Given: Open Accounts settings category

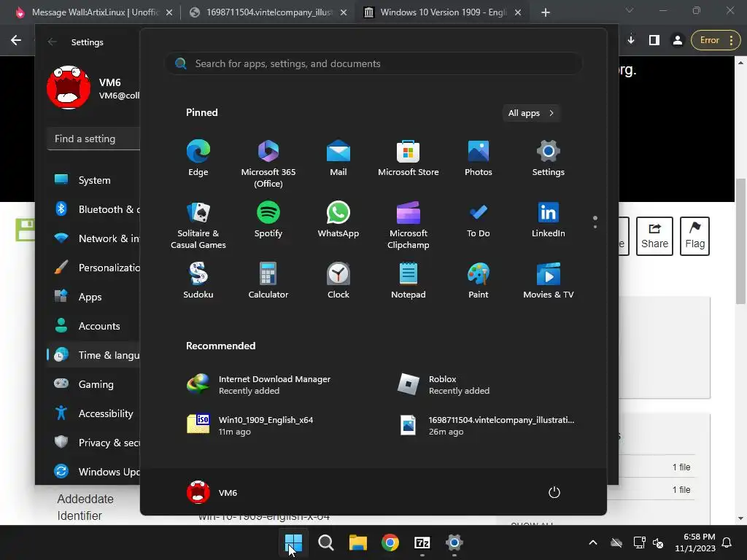Looking at the screenshot, I should click(x=94, y=326).
